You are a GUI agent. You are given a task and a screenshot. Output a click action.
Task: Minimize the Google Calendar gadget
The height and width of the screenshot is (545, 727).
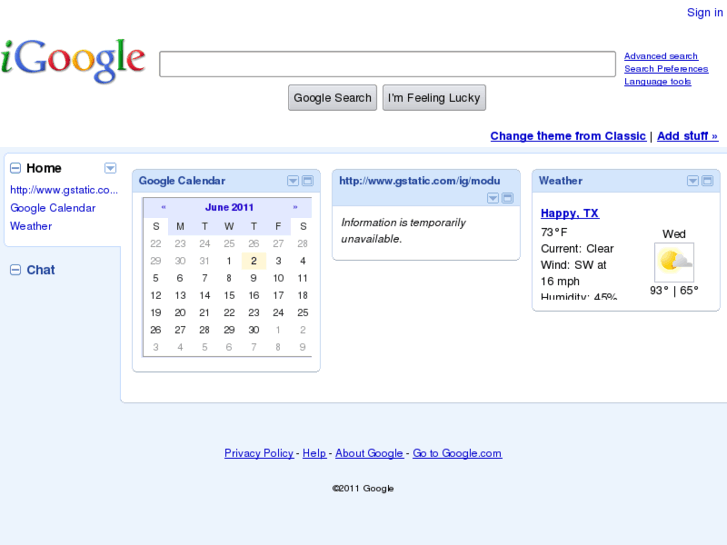(307, 181)
